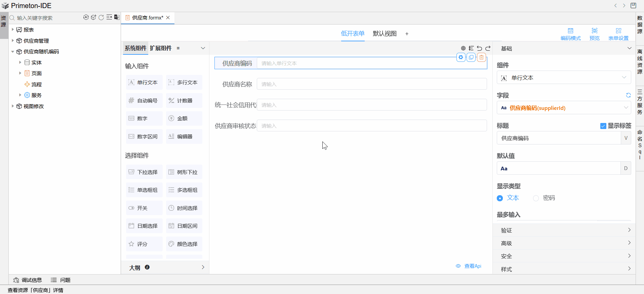Delete the selected 供应商编码 field via trash icon
This screenshot has width=644, height=294.
(x=481, y=57)
